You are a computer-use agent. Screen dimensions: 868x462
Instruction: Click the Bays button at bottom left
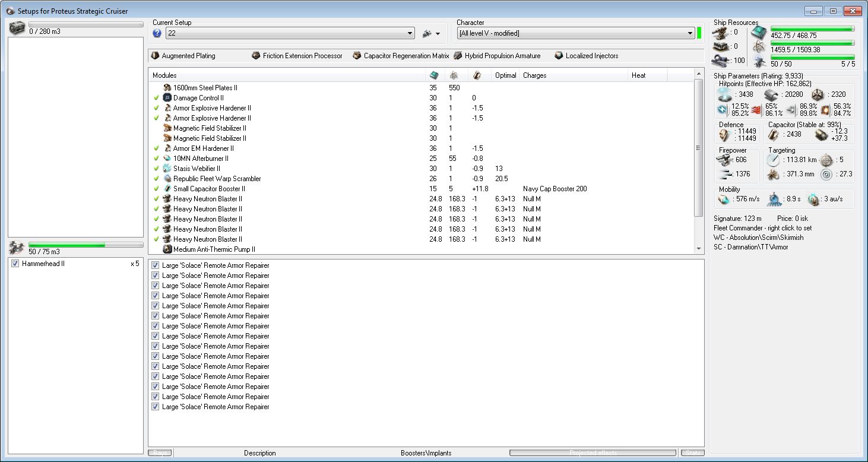click(160, 453)
